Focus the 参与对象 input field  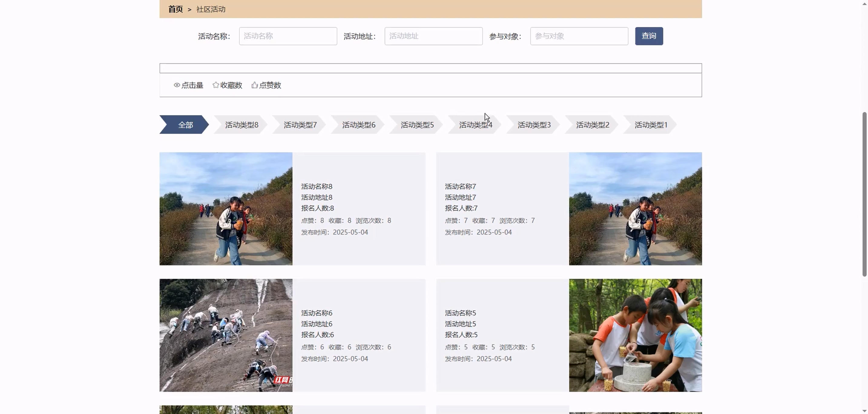579,36
